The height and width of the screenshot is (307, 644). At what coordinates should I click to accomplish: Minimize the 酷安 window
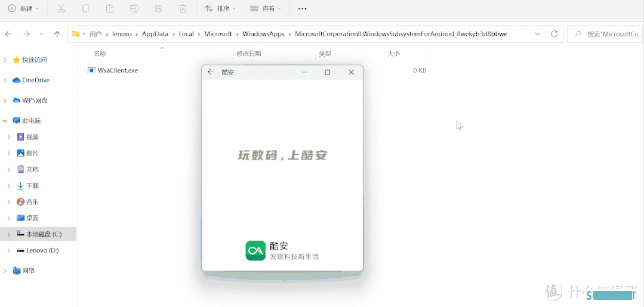pyautogui.click(x=304, y=72)
